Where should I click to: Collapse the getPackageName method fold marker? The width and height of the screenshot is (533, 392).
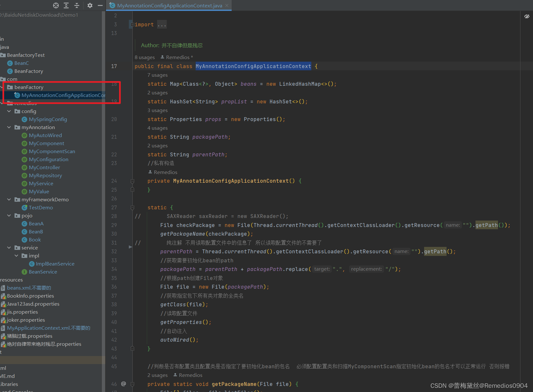(132, 384)
